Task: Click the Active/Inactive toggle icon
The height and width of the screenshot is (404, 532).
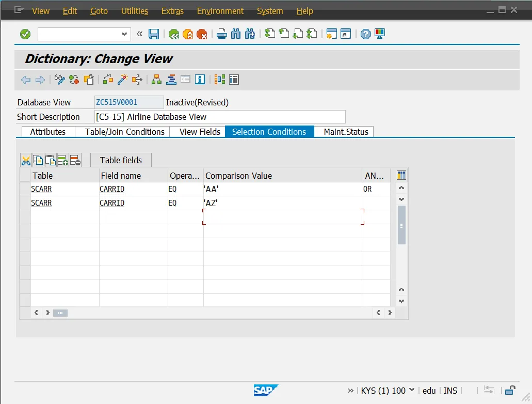Action: pos(74,80)
